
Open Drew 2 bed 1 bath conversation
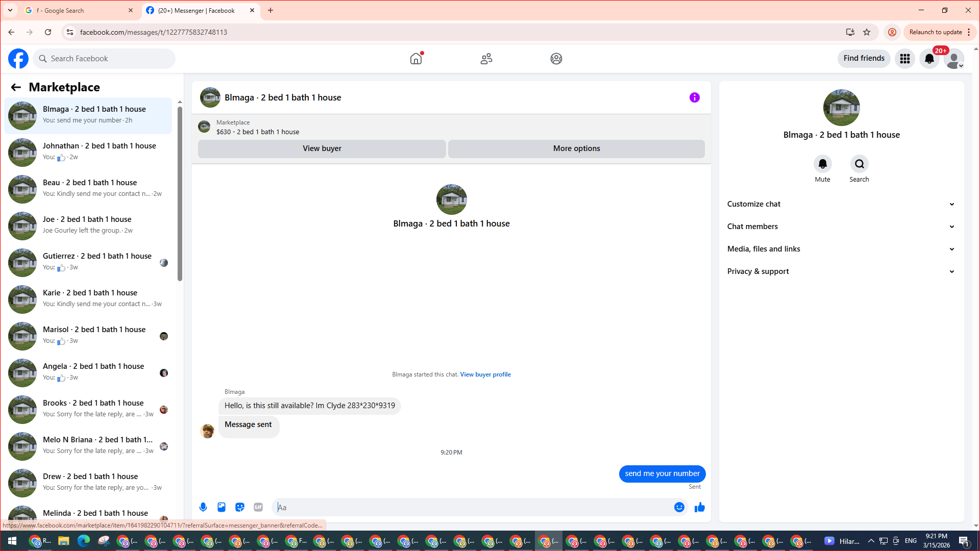pos(88,483)
